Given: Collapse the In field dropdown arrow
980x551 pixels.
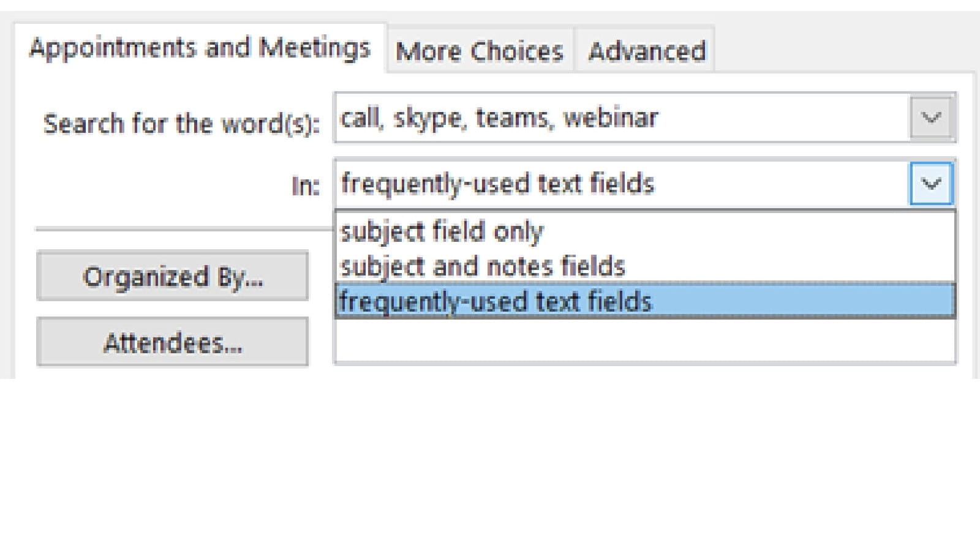Looking at the screenshot, I should (x=931, y=183).
